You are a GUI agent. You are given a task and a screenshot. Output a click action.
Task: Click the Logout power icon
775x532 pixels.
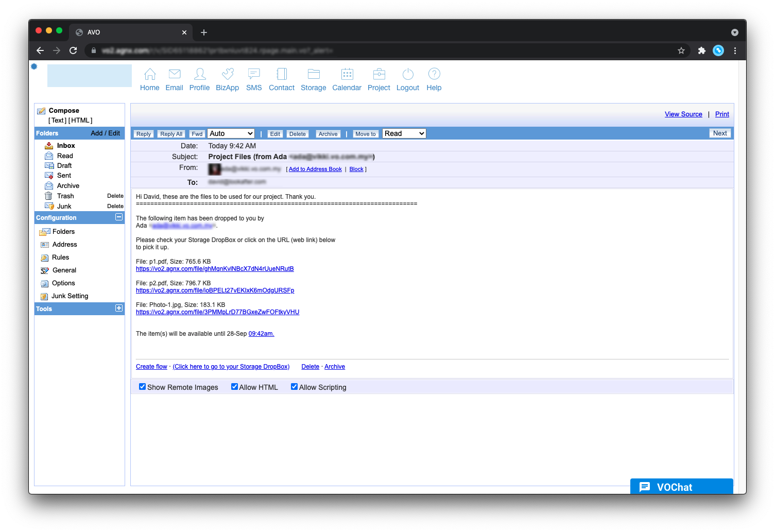[407, 74]
